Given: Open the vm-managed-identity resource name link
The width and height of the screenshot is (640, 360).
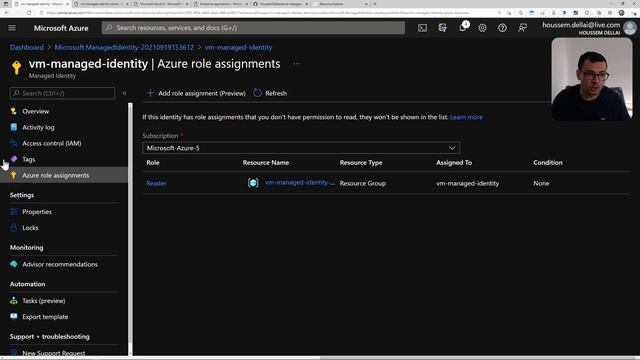Looking at the screenshot, I should pos(300,182).
